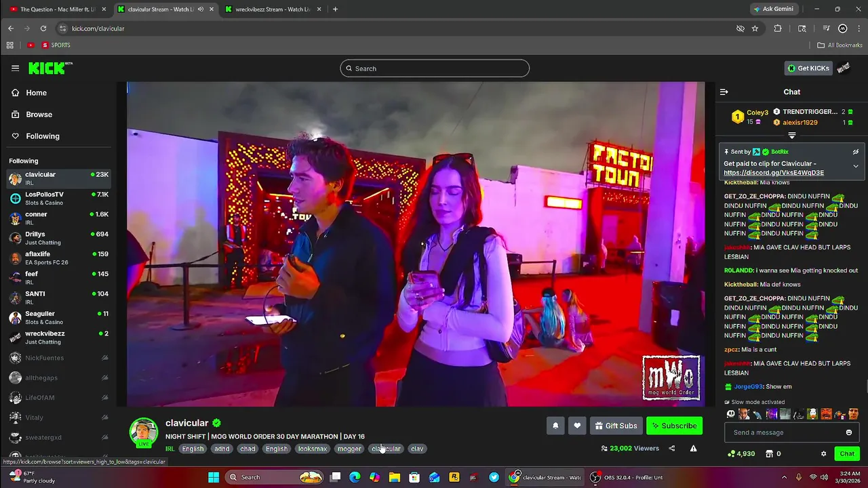Collapse the chat panel with arrow icon
The width and height of the screenshot is (868, 488).
coord(724,91)
